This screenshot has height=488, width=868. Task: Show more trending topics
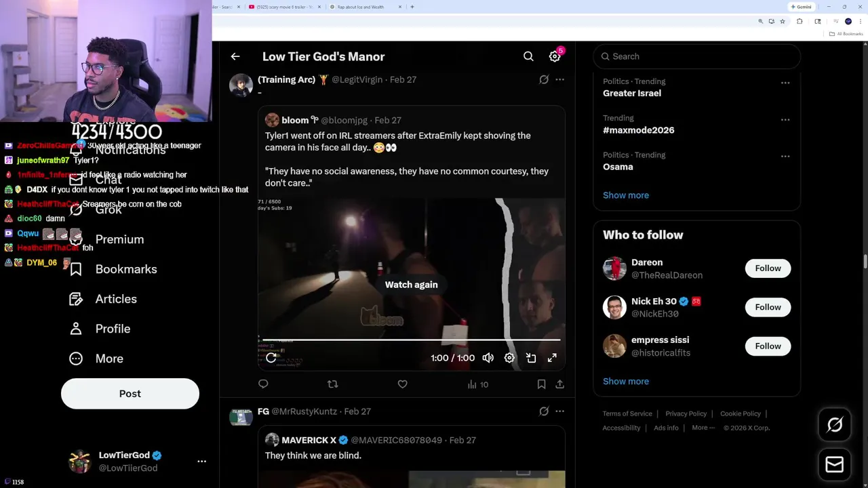[626, 195]
